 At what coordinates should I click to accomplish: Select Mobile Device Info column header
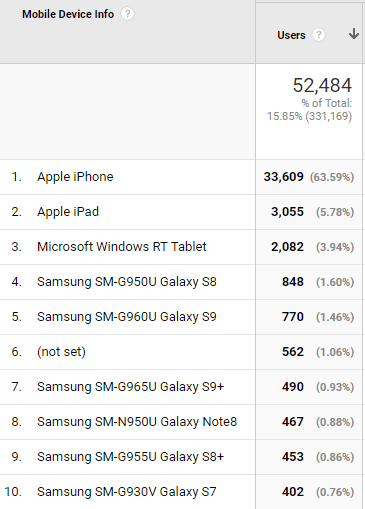tap(68, 14)
